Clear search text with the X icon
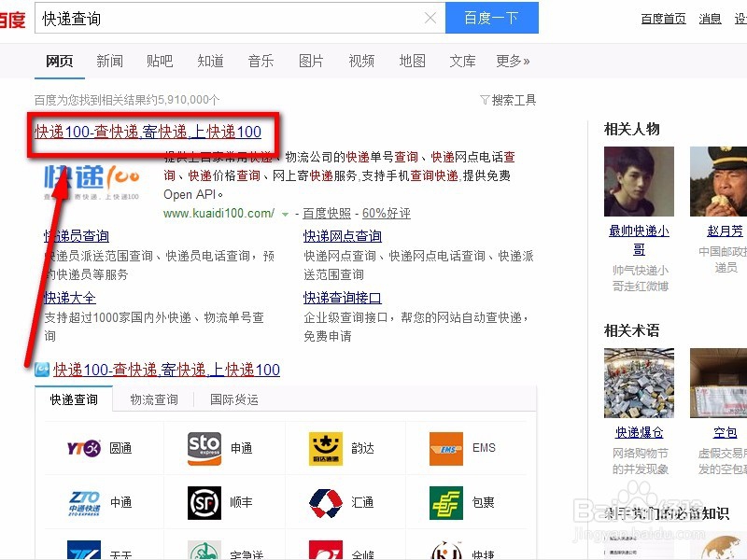Image resolution: width=747 pixels, height=560 pixels. coord(430,18)
